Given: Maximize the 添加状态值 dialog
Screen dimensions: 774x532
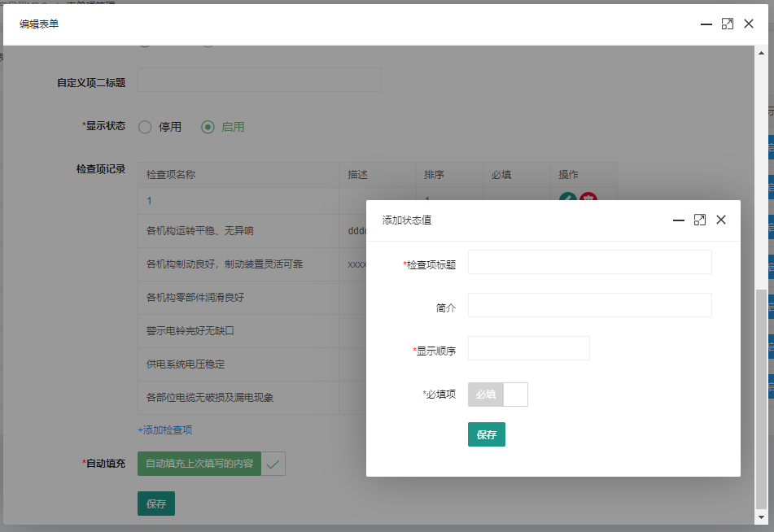Looking at the screenshot, I should coord(699,220).
